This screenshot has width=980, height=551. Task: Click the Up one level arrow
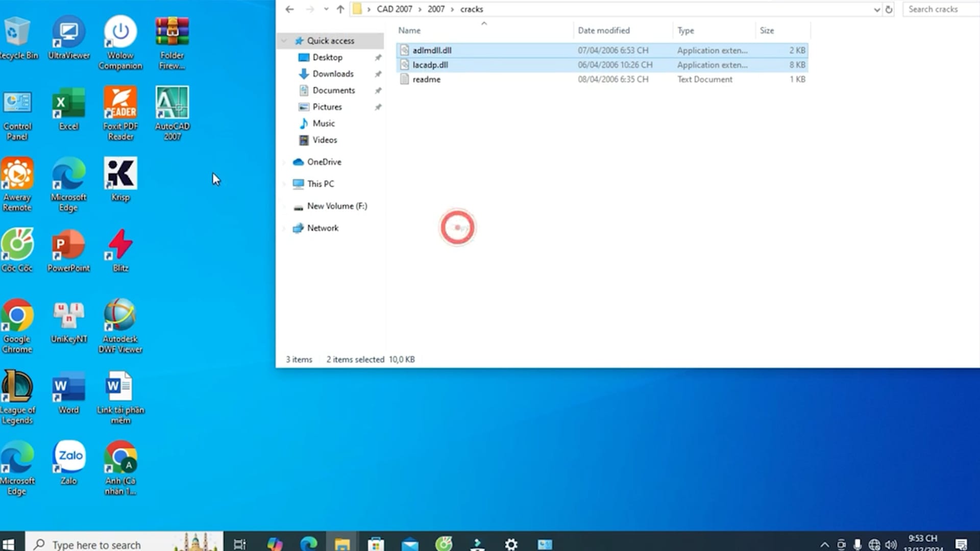coord(340,9)
